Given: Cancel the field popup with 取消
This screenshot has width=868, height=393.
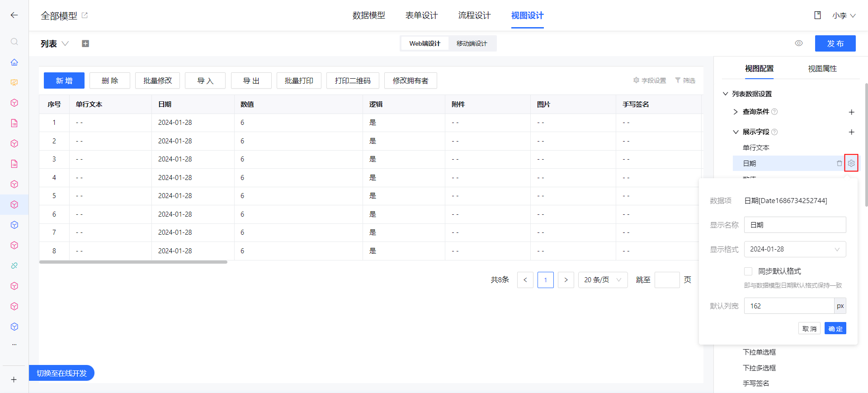Looking at the screenshot, I should coord(809,328).
